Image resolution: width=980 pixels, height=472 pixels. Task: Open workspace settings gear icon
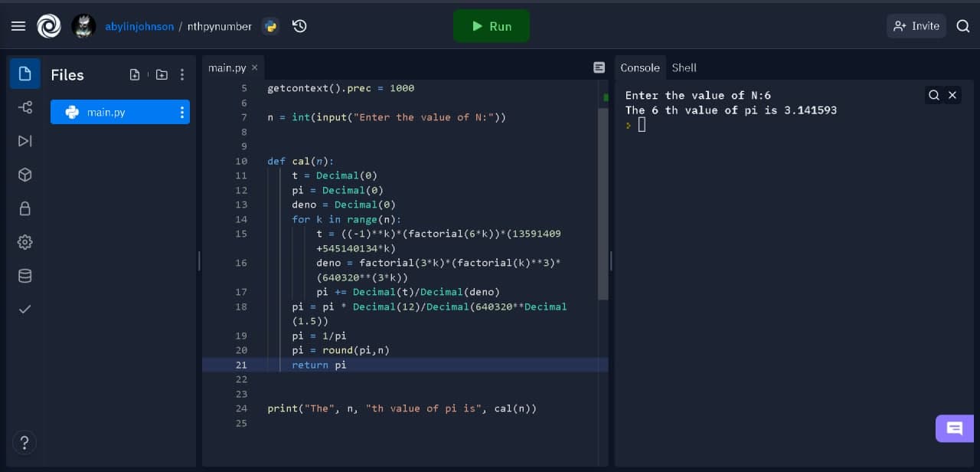(x=24, y=242)
